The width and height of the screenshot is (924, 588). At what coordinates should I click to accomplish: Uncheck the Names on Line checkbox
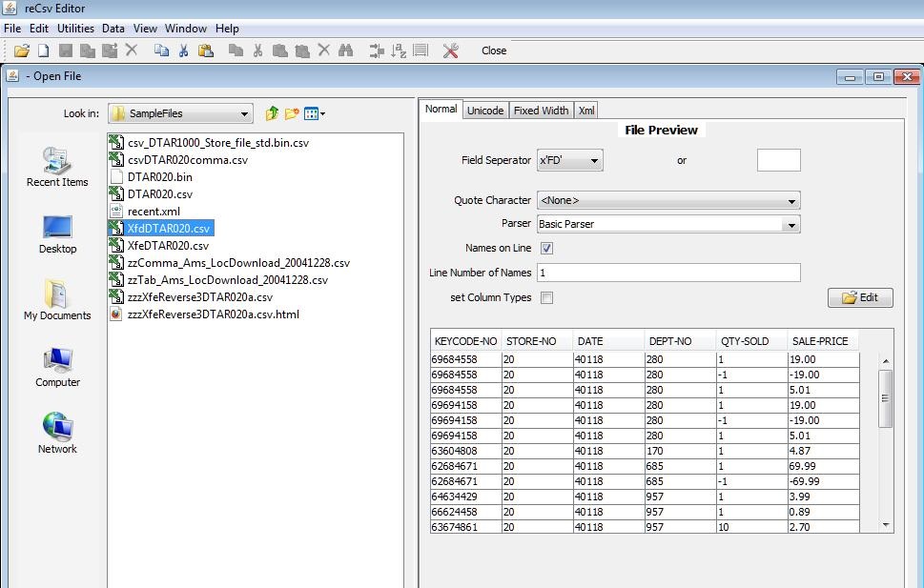coord(547,249)
